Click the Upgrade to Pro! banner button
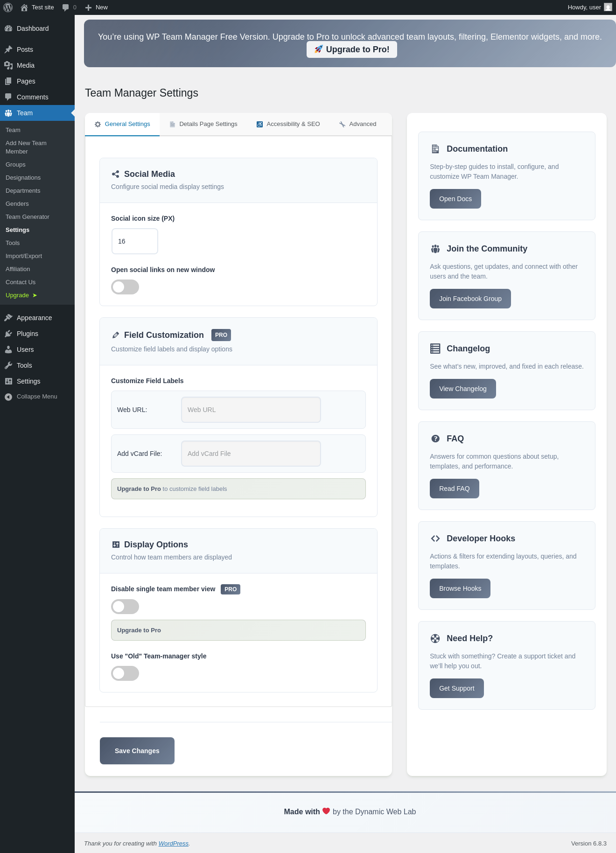This screenshot has height=853, width=616. pos(352,49)
